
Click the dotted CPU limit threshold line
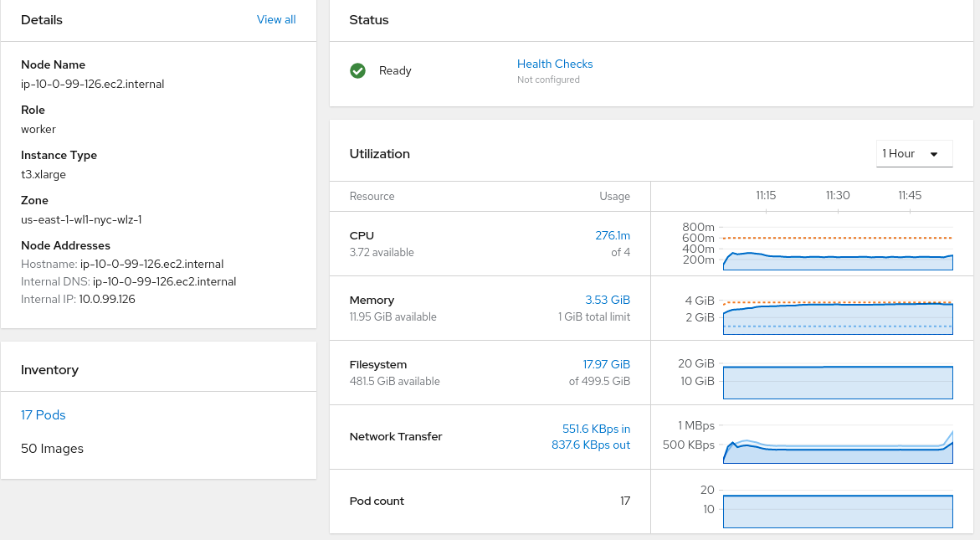click(837, 237)
